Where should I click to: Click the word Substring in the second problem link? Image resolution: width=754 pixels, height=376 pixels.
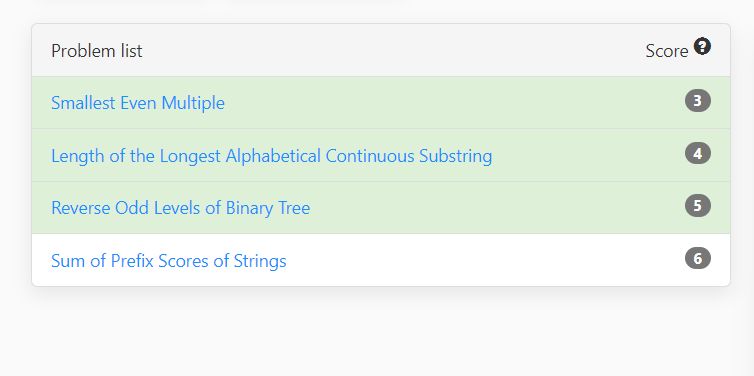[x=455, y=156]
